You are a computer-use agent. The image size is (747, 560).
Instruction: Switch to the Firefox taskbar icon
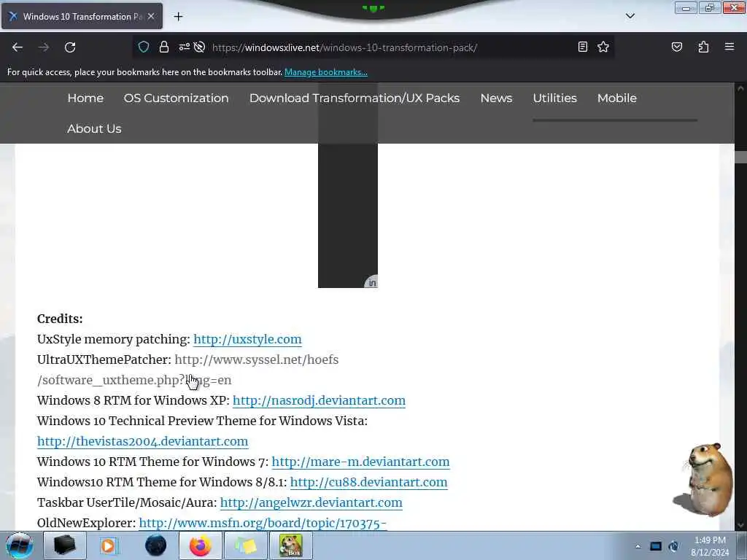200,545
